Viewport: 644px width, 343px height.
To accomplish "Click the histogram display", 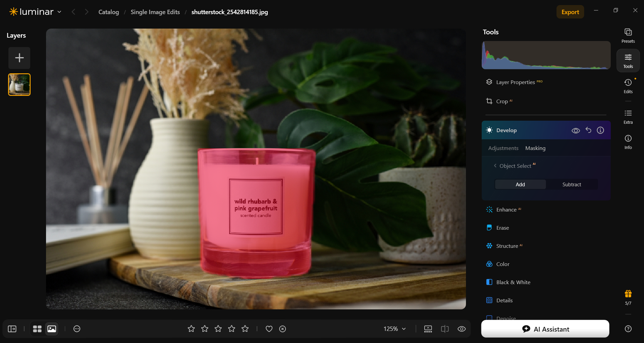I will (x=546, y=55).
